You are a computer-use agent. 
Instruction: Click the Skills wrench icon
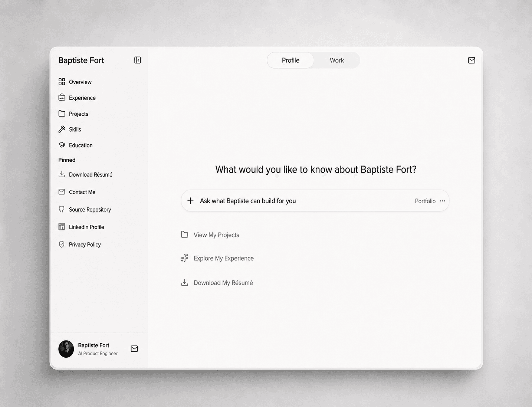tap(62, 129)
